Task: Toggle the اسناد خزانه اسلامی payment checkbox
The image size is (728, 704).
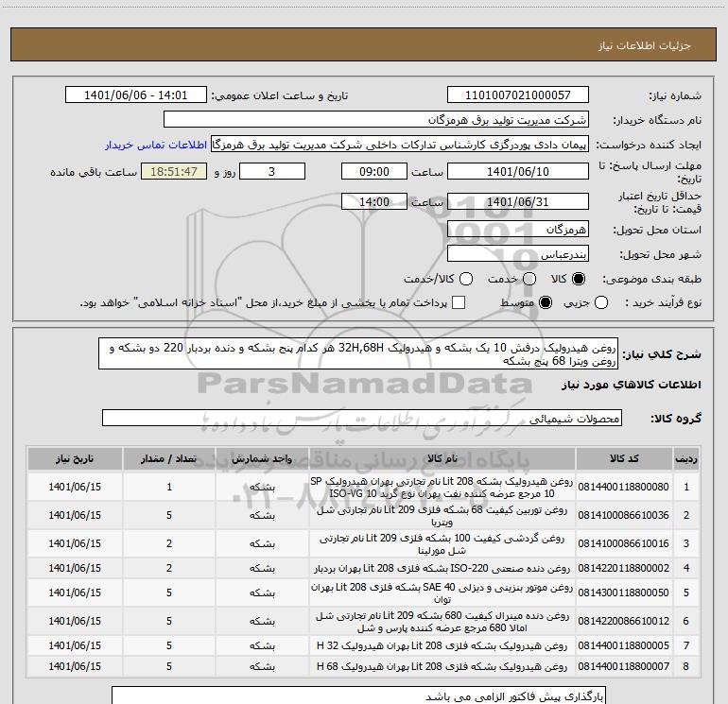Action: coord(459,302)
